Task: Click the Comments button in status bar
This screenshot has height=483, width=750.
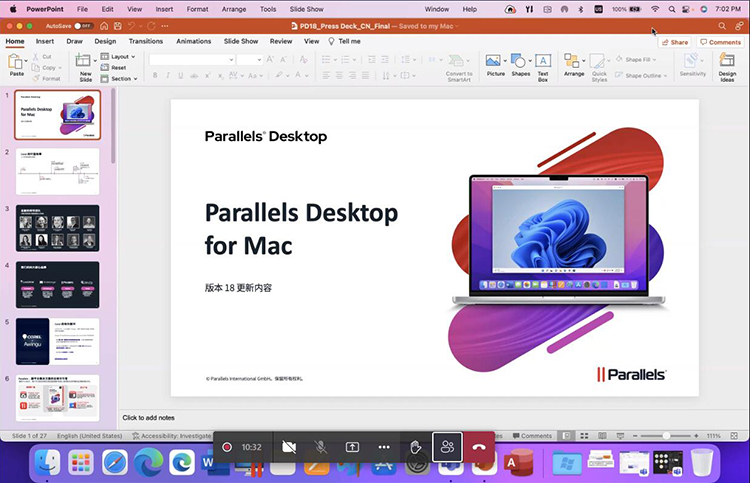Action: coord(532,436)
